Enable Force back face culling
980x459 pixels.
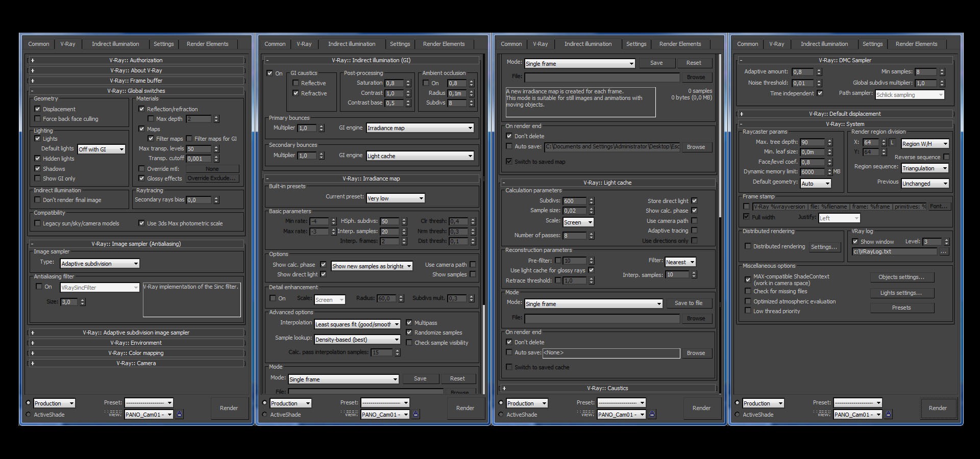[37, 119]
